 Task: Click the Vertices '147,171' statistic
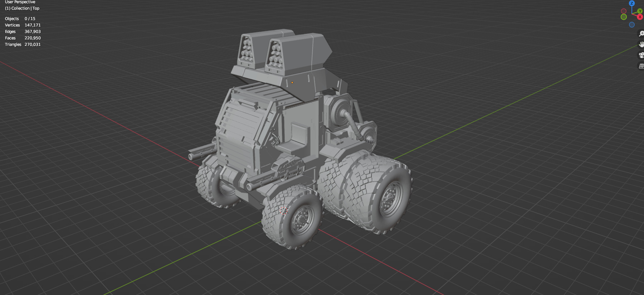pos(33,25)
